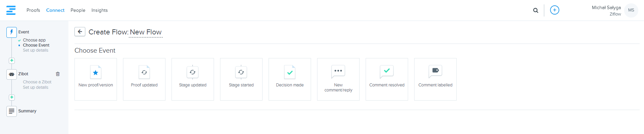Go back using the arrow button
644x134 pixels.
tap(80, 32)
